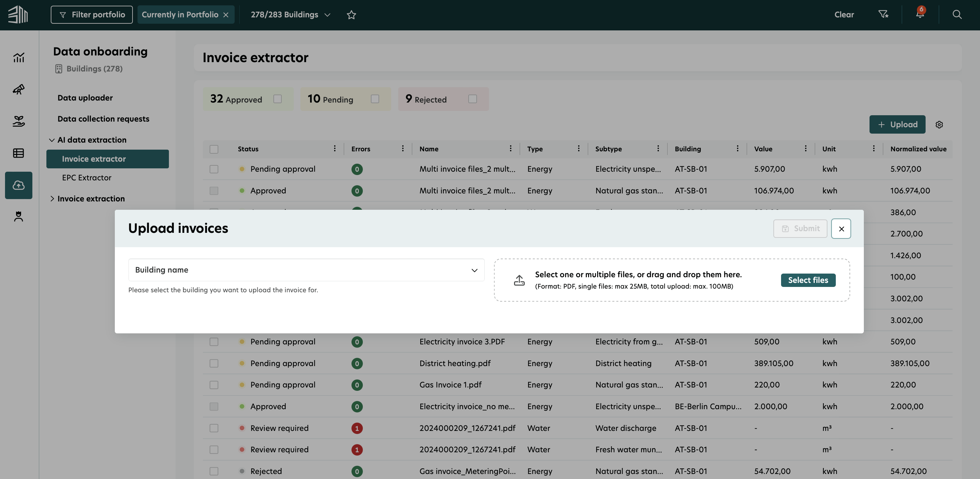Remove the Currently in Portfolio filter chip
This screenshot has height=479, width=980.
[226, 15]
